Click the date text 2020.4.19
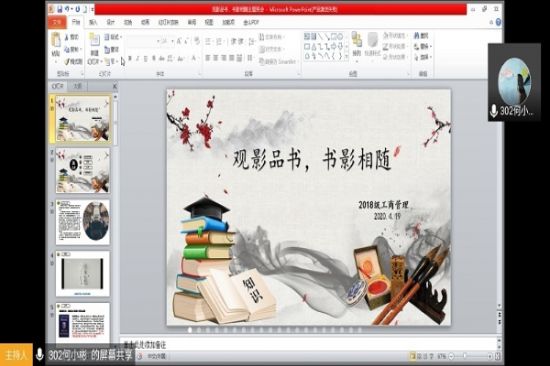This screenshot has height=366, width=550. [387, 216]
